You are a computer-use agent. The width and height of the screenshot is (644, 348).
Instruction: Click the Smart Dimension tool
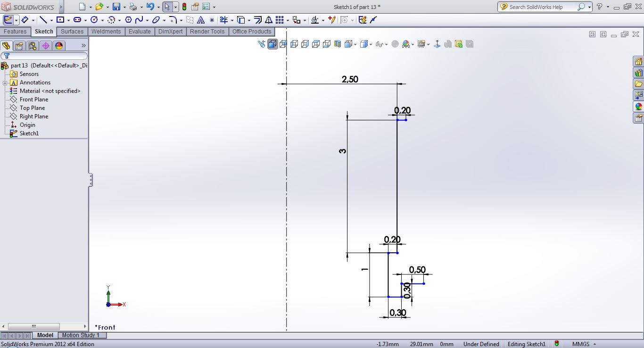tap(25, 20)
